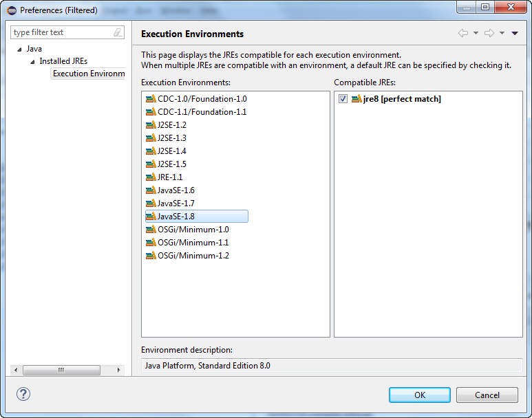Click the JavaSE-1.8 library icon
This screenshot has height=418, width=532.
[x=151, y=217]
